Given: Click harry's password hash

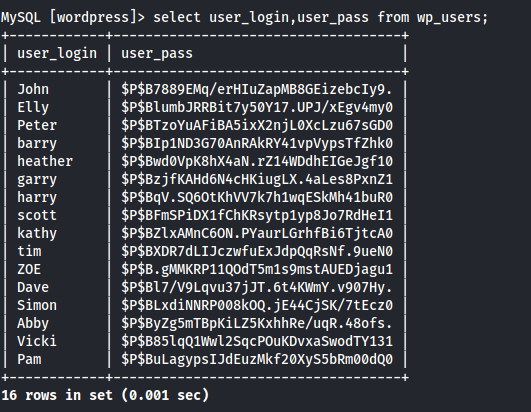Looking at the screenshot, I should point(257,197).
